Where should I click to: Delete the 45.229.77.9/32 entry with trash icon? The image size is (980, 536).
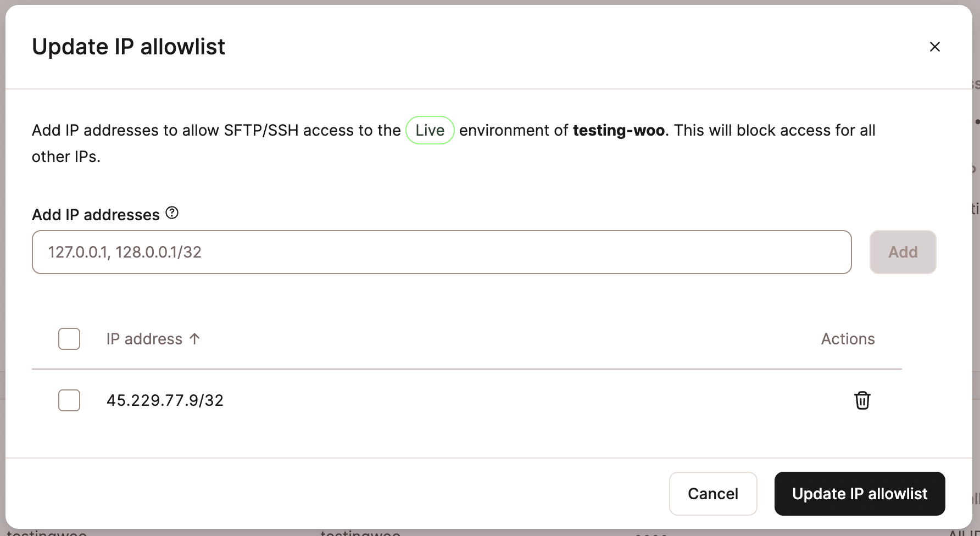[862, 400]
